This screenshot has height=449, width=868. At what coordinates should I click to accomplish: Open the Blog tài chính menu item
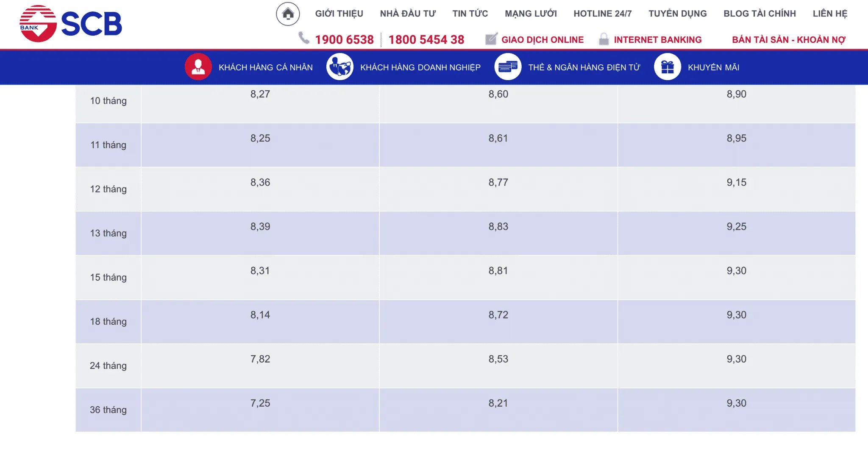click(759, 14)
